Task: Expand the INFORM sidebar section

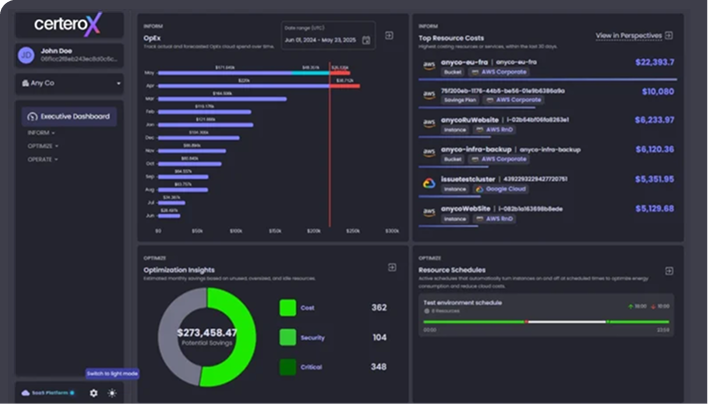Action: (41, 132)
